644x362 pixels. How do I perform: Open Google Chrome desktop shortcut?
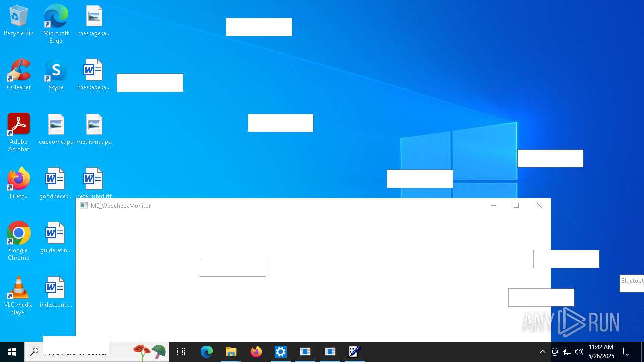click(19, 241)
